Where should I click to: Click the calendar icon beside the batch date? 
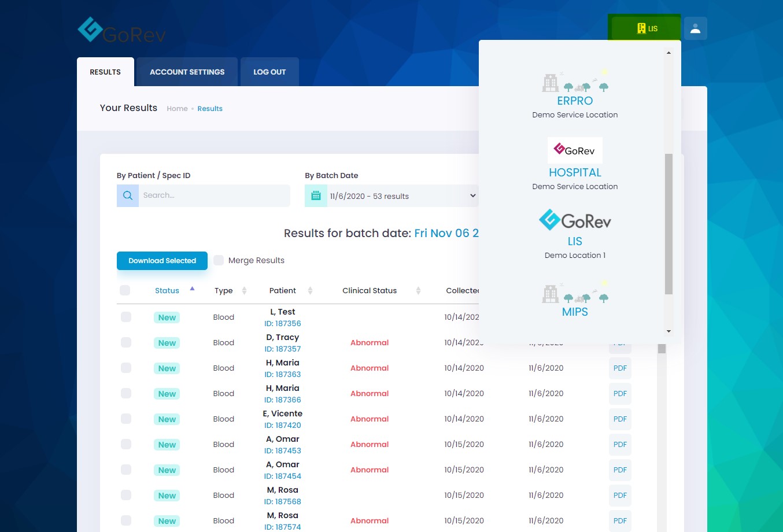point(316,195)
